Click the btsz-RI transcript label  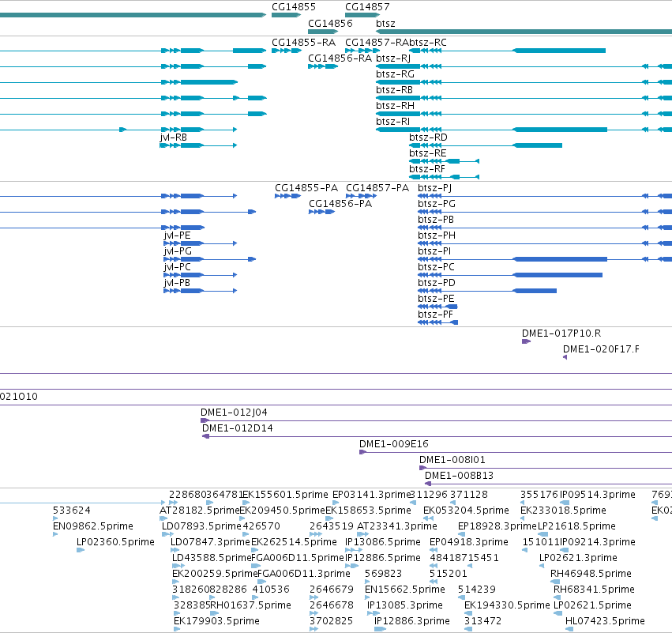[x=392, y=122]
